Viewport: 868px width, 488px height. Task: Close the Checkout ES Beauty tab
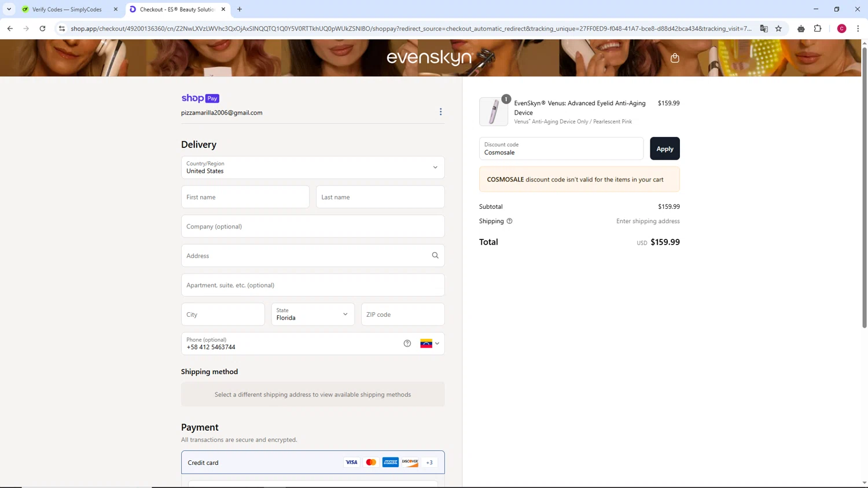(223, 9)
